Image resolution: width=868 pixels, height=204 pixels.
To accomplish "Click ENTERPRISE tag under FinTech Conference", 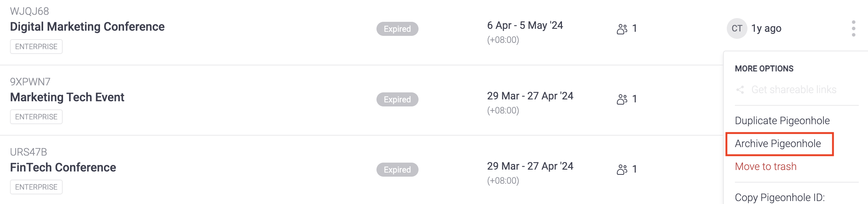I will click(x=36, y=187).
